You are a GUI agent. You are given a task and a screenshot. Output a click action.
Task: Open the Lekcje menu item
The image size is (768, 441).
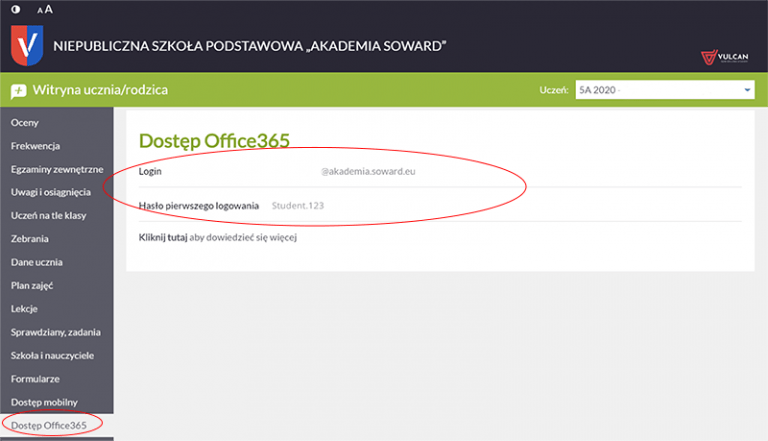tap(24, 309)
